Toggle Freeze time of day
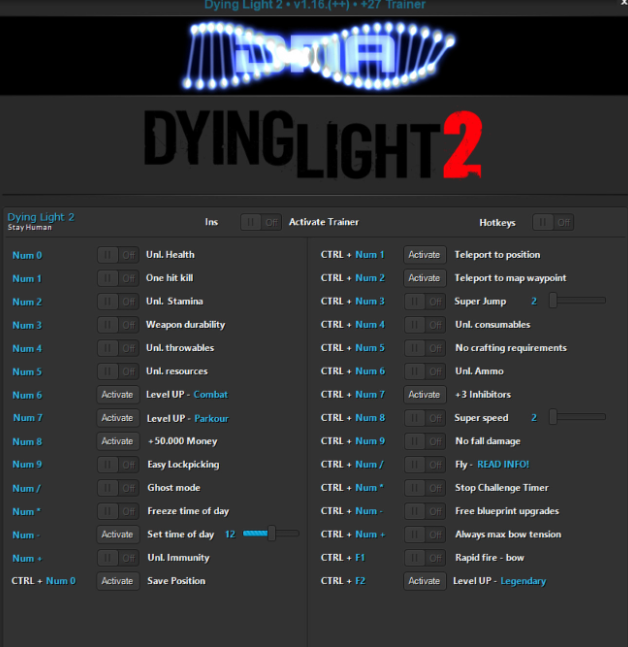This screenshot has width=628, height=647. click(x=118, y=511)
